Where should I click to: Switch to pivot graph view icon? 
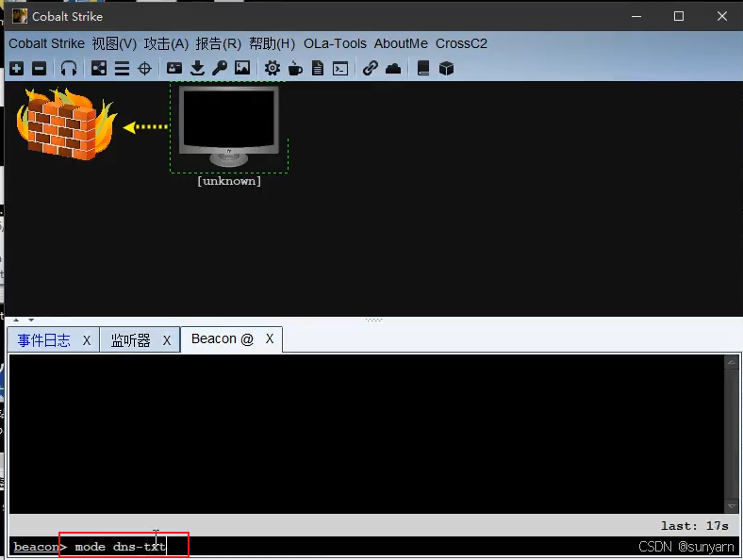point(99,68)
